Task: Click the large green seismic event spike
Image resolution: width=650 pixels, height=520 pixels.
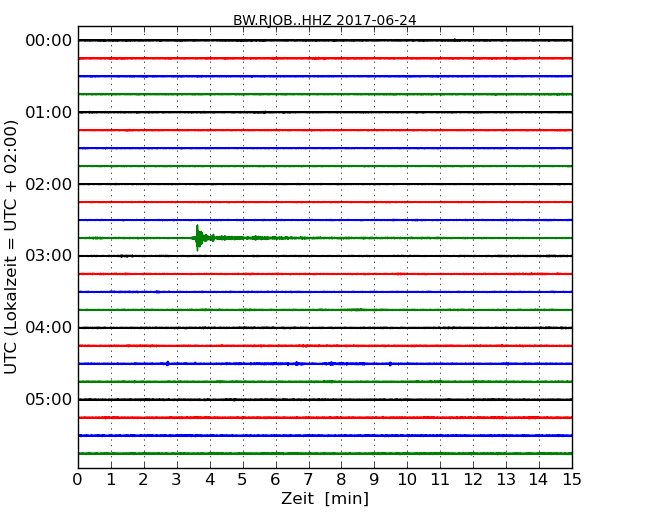Action: pyautogui.click(x=198, y=238)
